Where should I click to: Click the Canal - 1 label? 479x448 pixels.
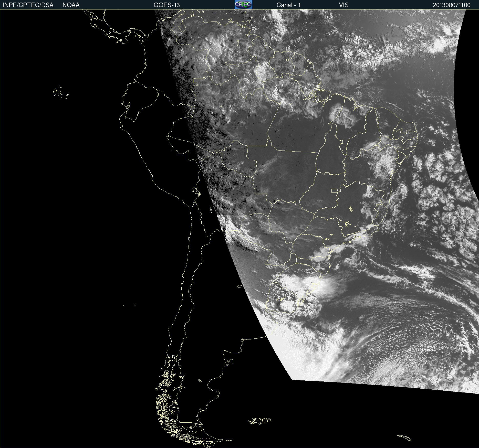289,5
